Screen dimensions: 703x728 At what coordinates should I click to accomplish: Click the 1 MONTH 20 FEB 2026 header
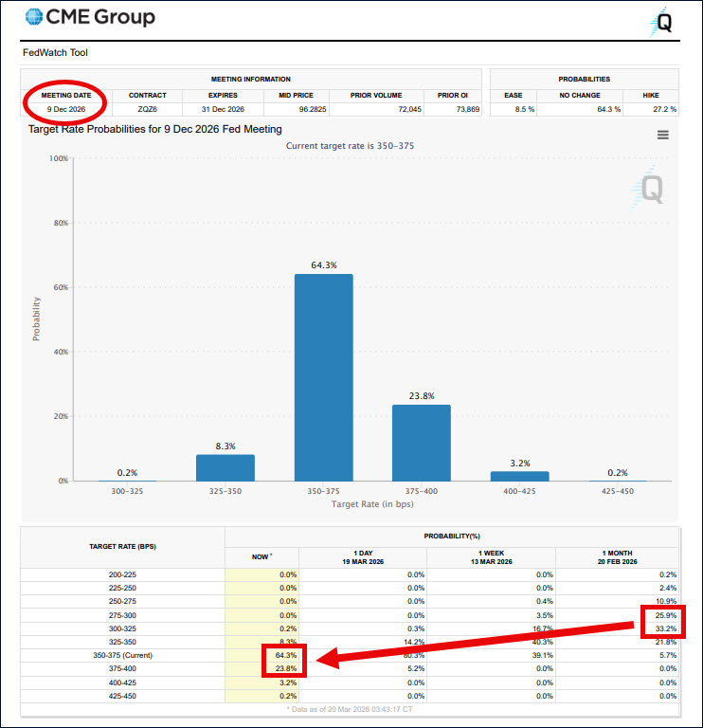tap(617, 557)
